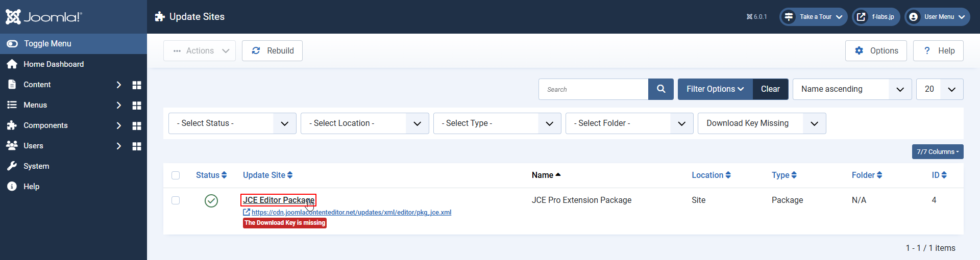
Task: Click the Site location cell
Action: coord(698,200)
